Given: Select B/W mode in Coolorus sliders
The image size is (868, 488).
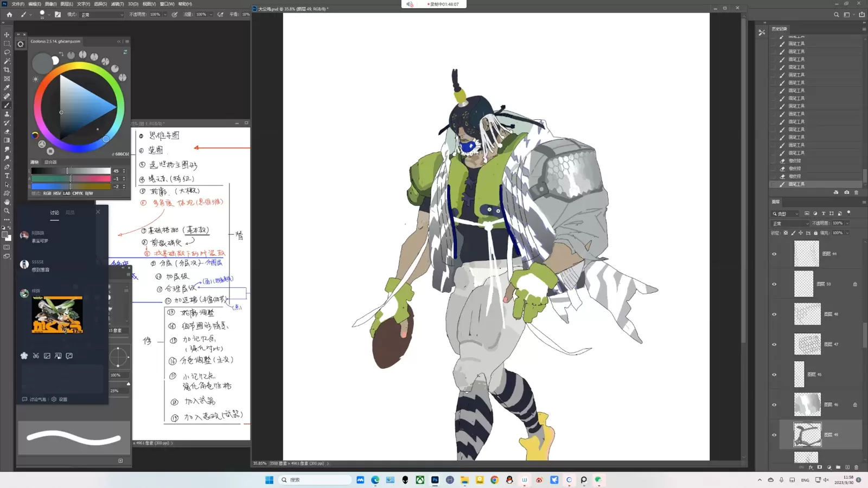Looking at the screenshot, I should click(89, 194).
